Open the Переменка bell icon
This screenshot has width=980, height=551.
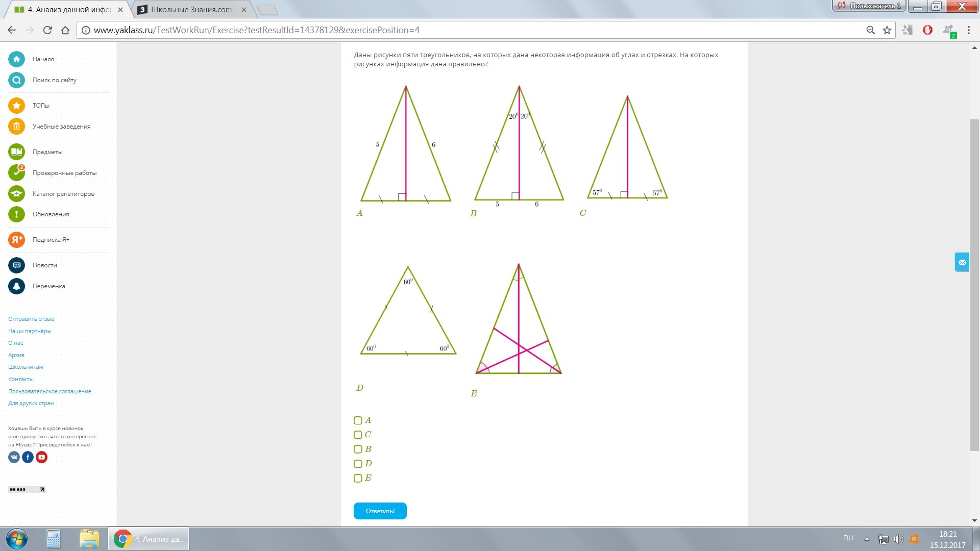[x=16, y=286]
